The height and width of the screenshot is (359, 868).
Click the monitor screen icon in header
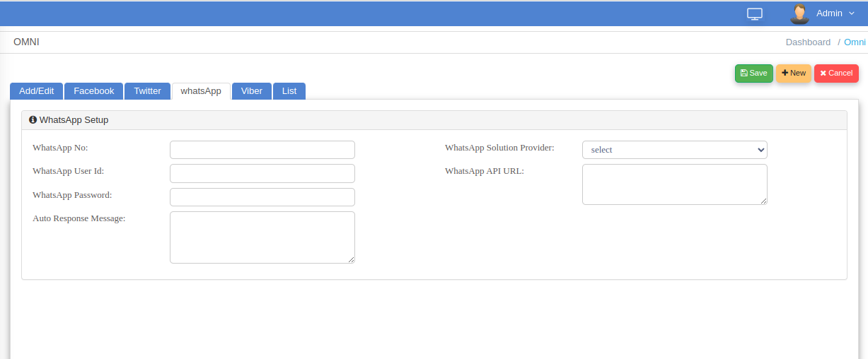(x=755, y=13)
